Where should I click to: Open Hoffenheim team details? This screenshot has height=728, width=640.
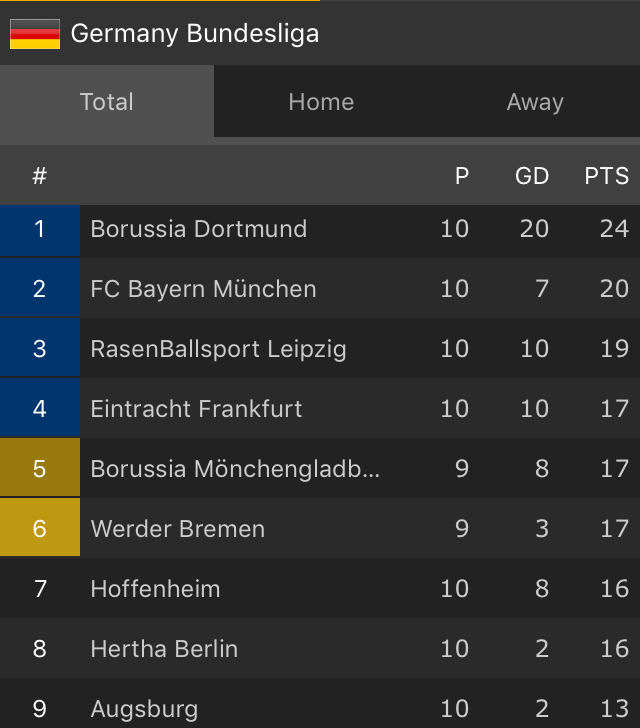tap(155, 589)
